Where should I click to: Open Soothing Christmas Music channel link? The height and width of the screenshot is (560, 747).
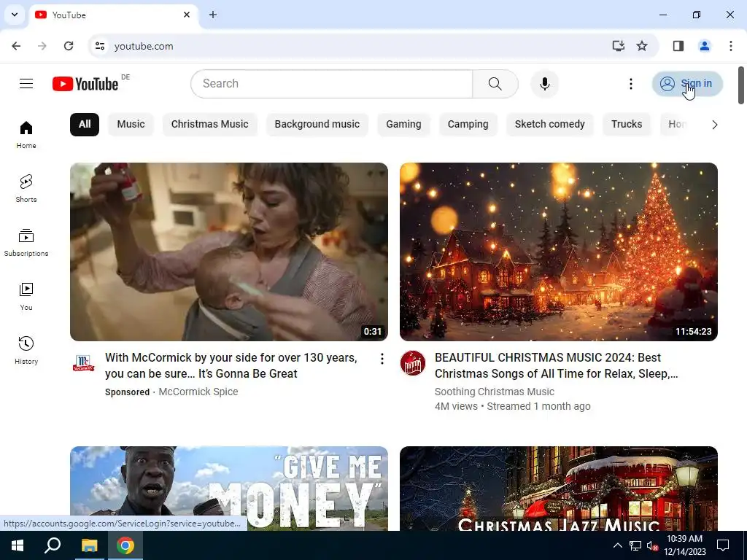point(495,392)
